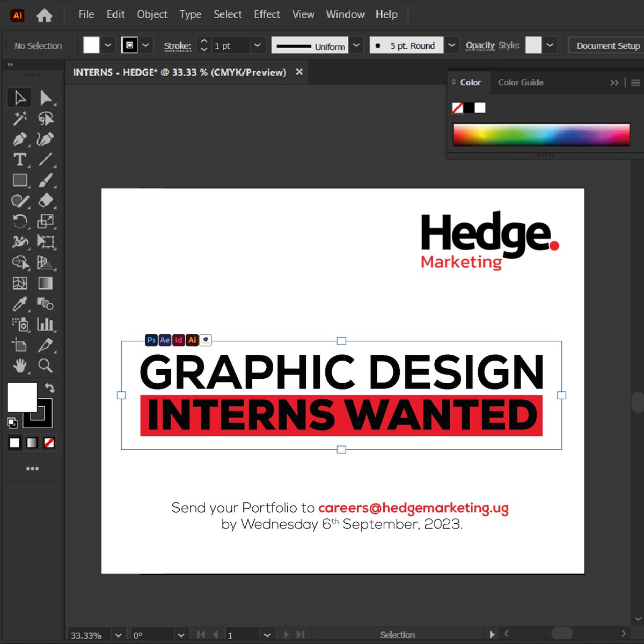This screenshot has width=644, height=644.
Task: Select the Color panel tab
Action: (470, 82)
